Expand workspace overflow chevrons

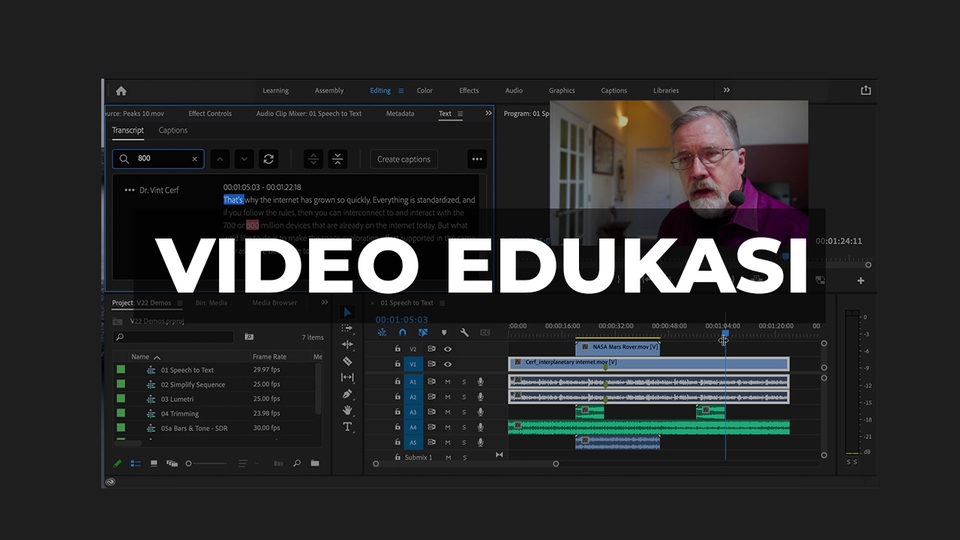point(726,90)
